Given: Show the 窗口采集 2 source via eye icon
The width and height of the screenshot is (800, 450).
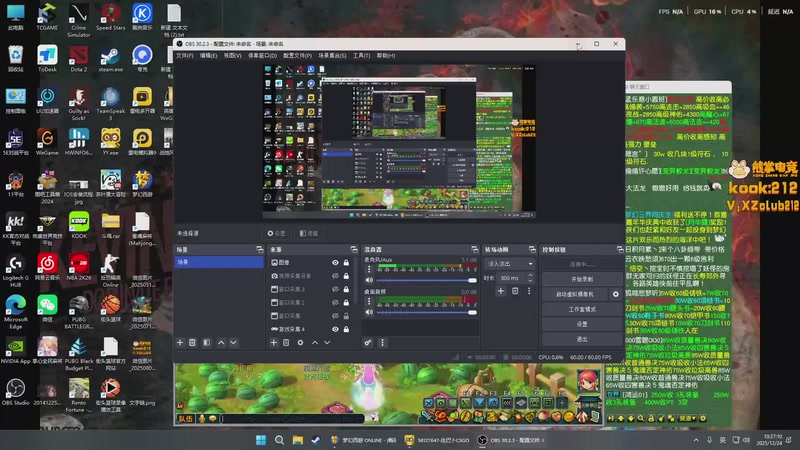Looking at the screenshot, I should (335, 303).
